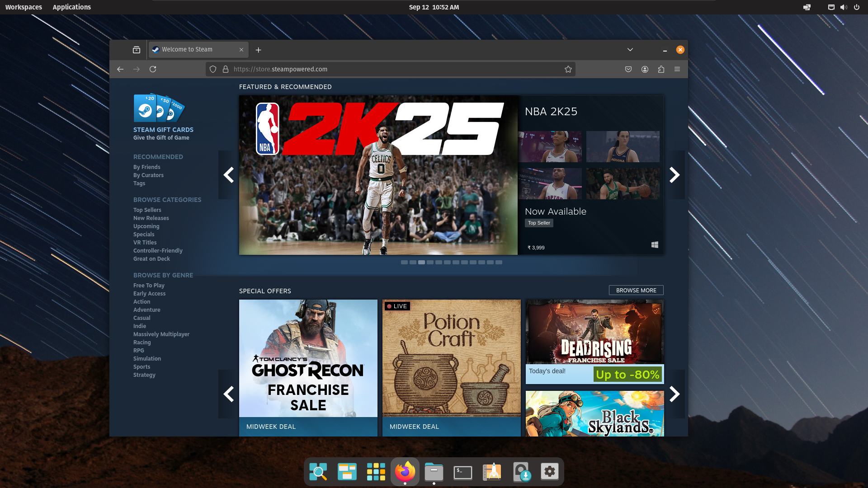Screen dimensions: 868x488
Task: Click the file manager icon in taskbar
Action: tap(434, 471)
